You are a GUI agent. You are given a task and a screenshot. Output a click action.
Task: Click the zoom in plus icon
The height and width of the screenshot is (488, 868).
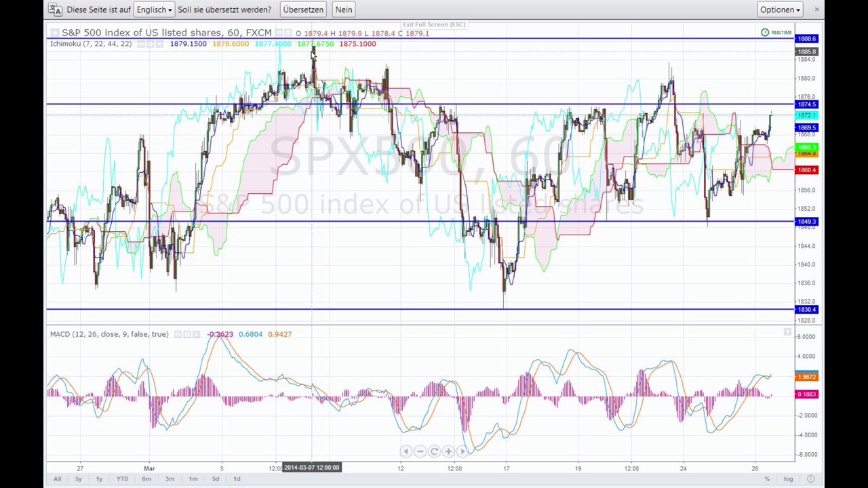tap(448, 451)
